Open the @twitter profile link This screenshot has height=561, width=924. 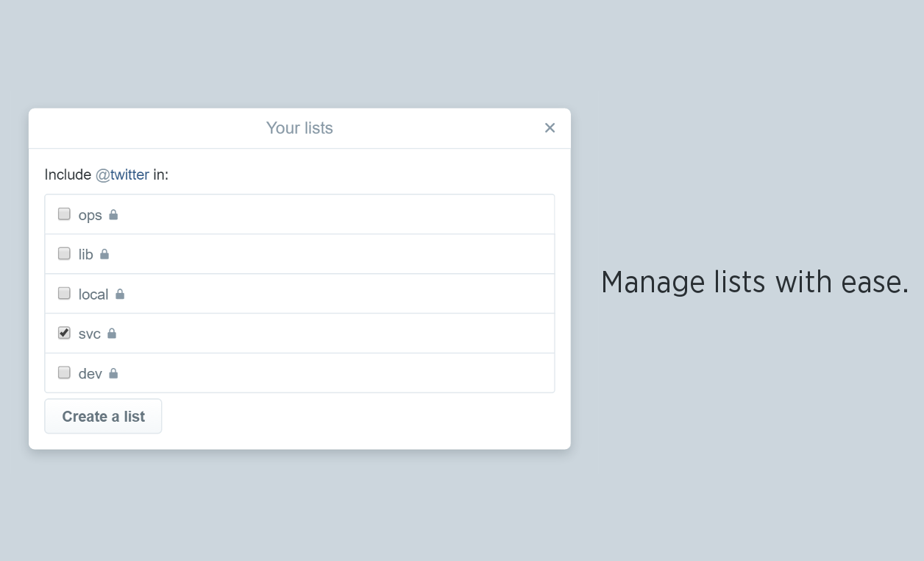pos(122,174)
